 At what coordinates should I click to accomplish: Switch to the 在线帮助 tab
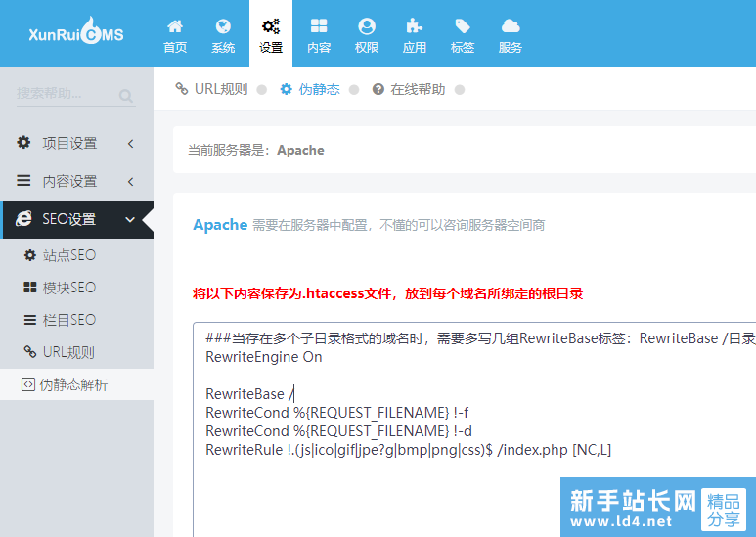(409, 89)
